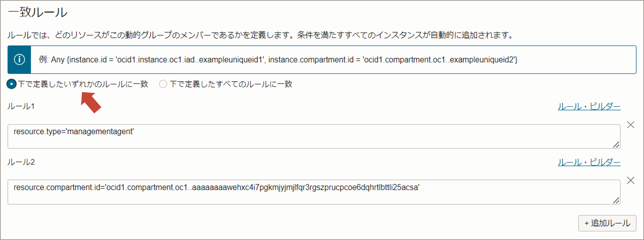This screenshot has width=644, height=240.
Task: Click the すべてのルールに一致 option label text
Action: click(231, 84)
